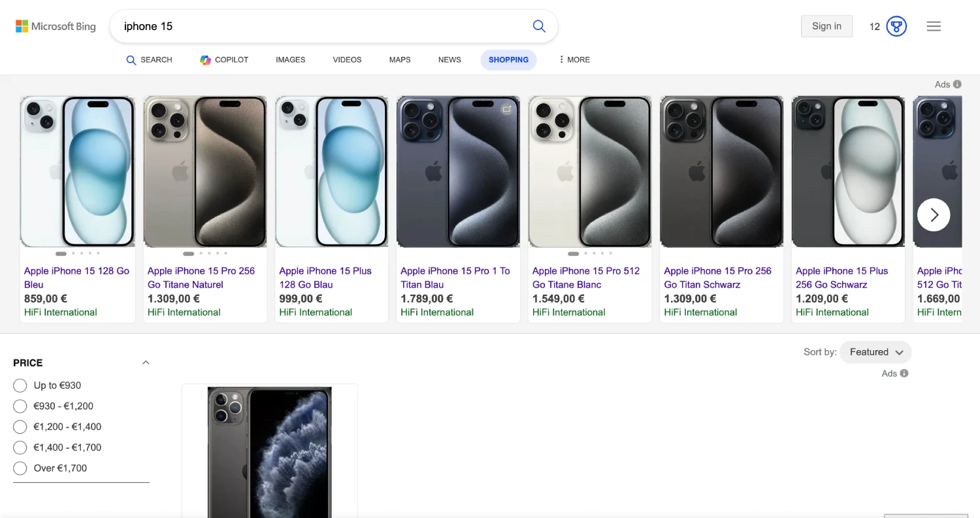Open Apple iPhone 15 Pro 256 Go Titan Schwarz
The image size is (980, 518).
[x=718, y=278]
